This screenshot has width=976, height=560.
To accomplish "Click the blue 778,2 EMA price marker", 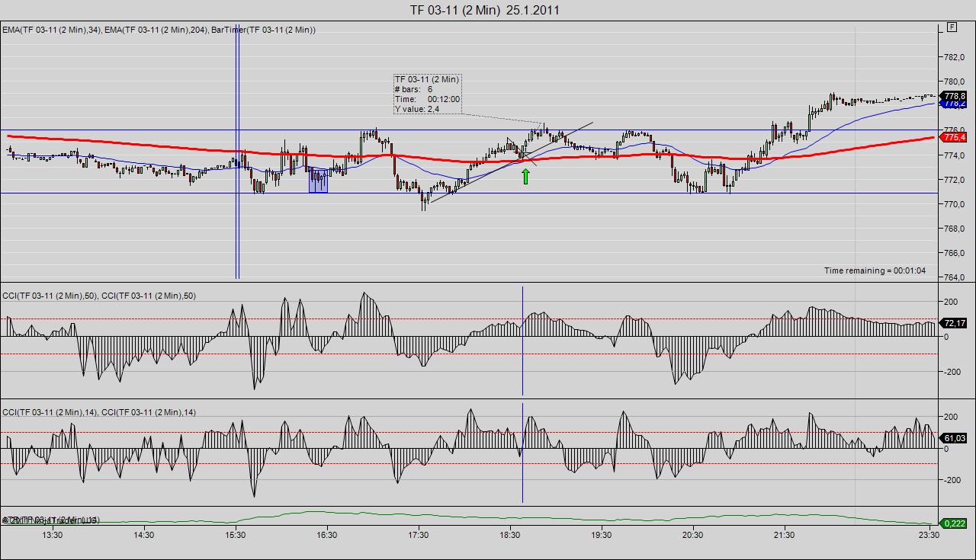I will point(955,104).
